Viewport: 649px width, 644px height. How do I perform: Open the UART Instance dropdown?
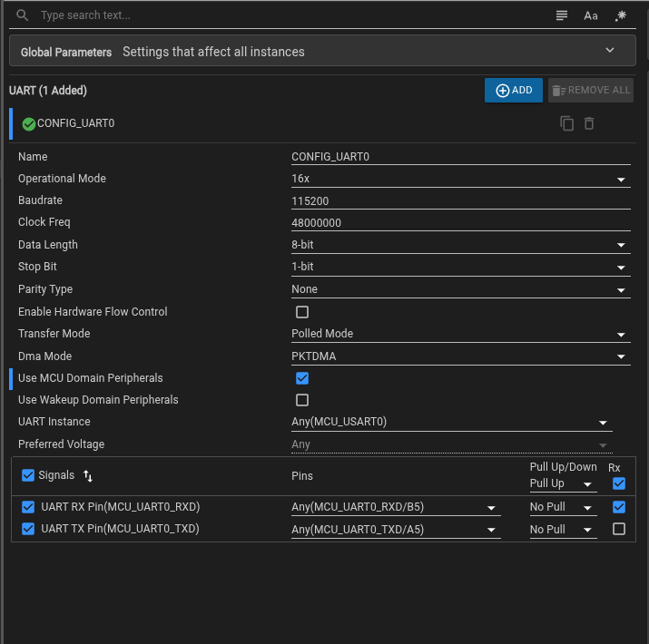click(x=451, y=422)
